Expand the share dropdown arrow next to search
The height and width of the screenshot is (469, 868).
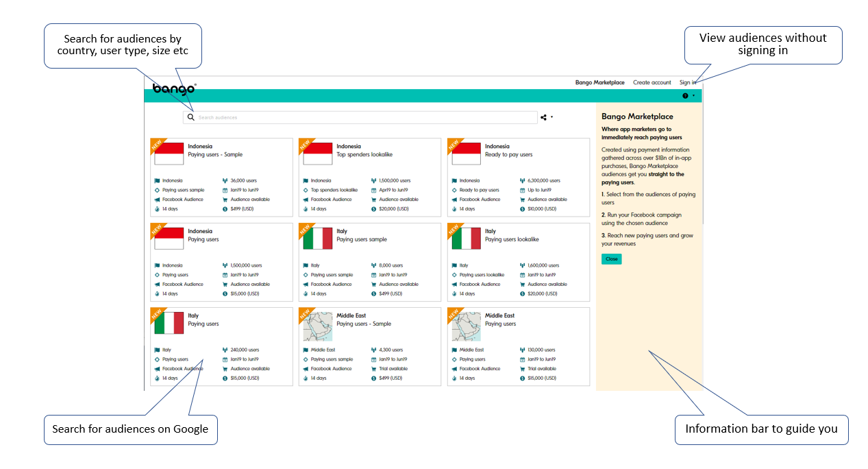point(552,117)
